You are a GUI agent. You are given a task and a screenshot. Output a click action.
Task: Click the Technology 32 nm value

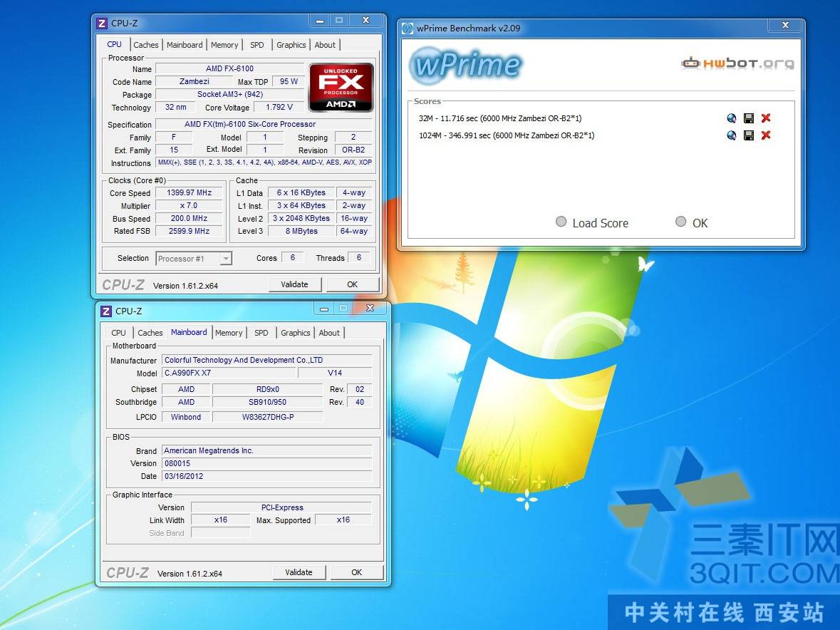tap(176, 107)
